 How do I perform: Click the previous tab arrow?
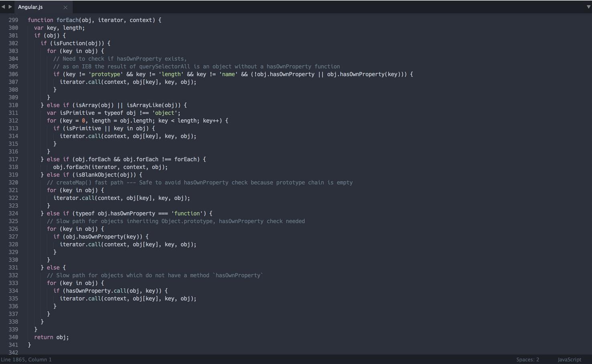click(x=3, y=7)
